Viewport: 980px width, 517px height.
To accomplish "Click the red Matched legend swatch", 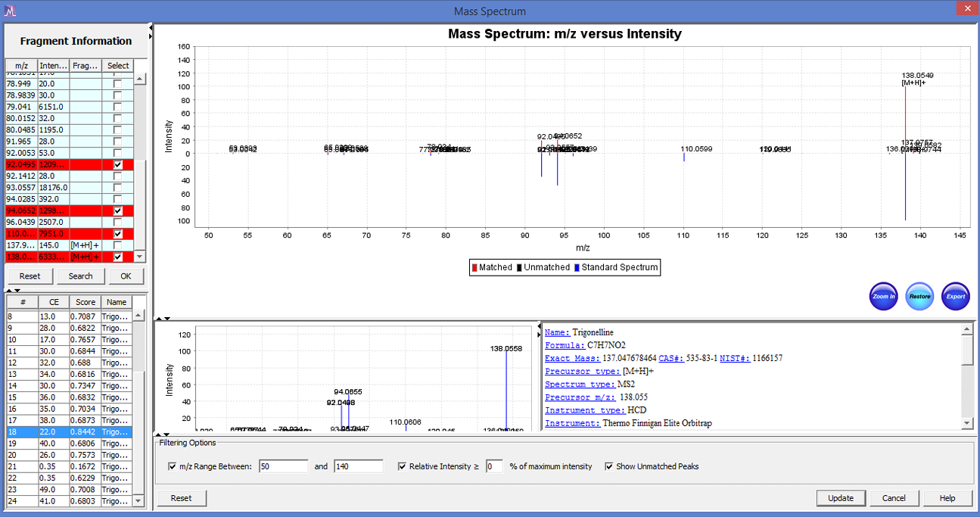I will tap(474, 267).
